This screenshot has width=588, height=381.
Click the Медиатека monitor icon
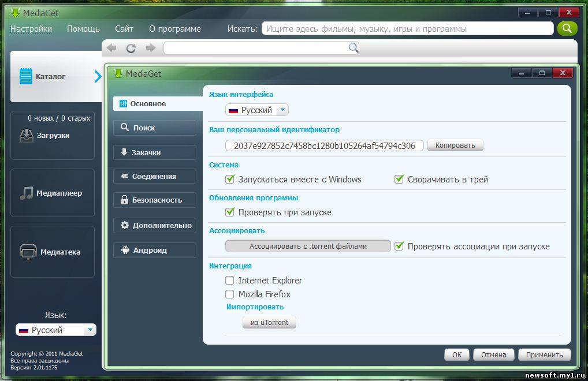[28, 252]
